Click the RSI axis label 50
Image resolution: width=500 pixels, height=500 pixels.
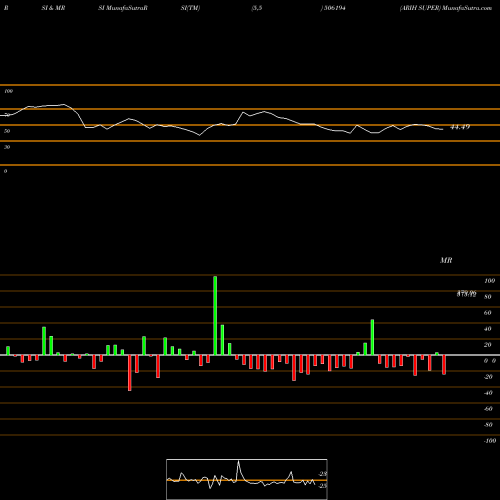point(7,131)
